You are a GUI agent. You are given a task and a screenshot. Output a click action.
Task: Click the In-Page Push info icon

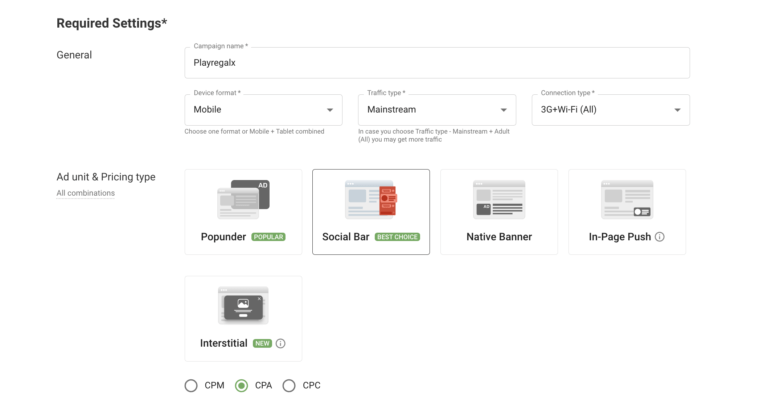660,237
